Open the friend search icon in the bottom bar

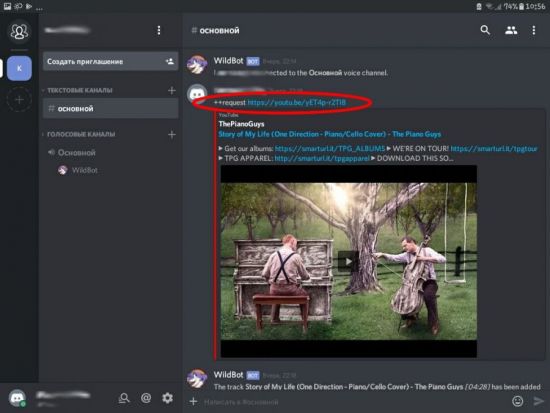click(x=124, y=398)
